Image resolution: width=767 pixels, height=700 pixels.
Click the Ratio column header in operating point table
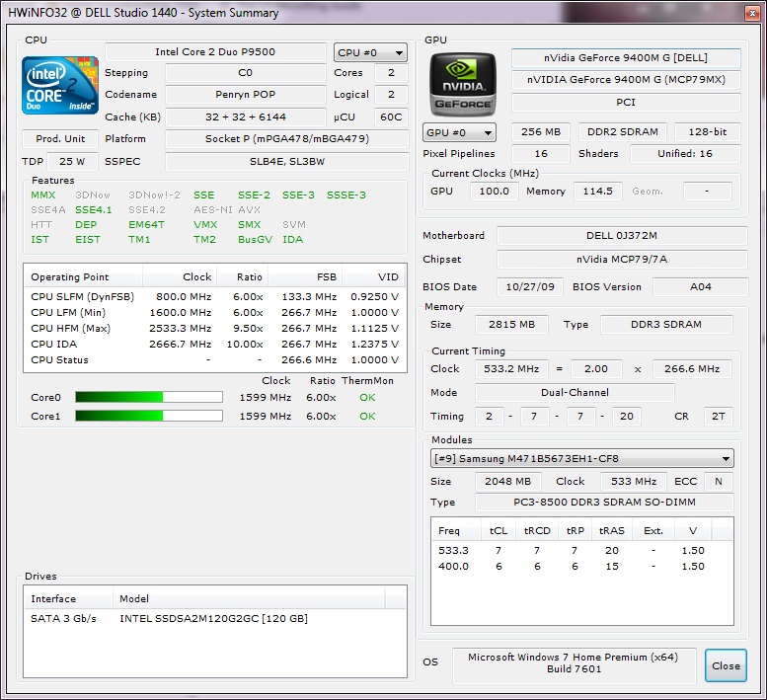tap(242, 276)
